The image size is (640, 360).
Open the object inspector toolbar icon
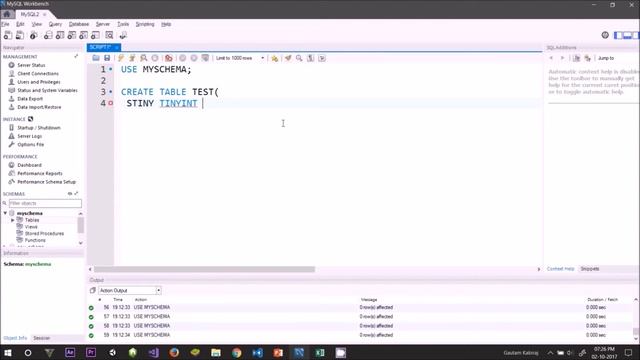point(33,36)
